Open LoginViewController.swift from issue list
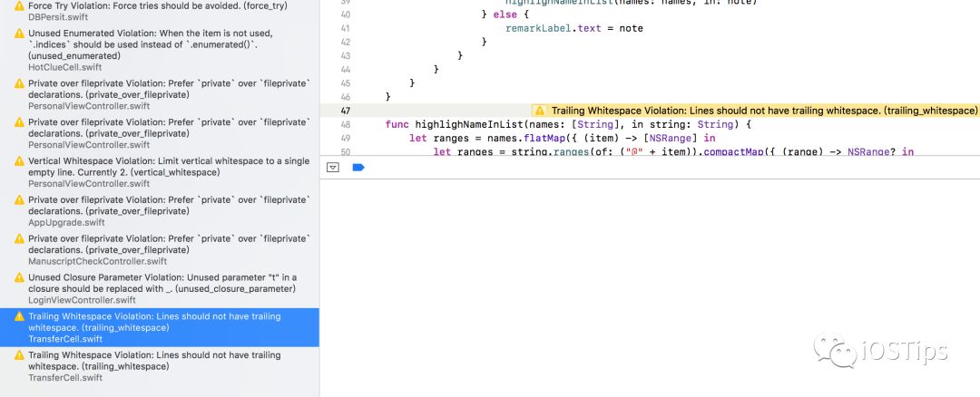980x397 pixels. coord(82,300)
